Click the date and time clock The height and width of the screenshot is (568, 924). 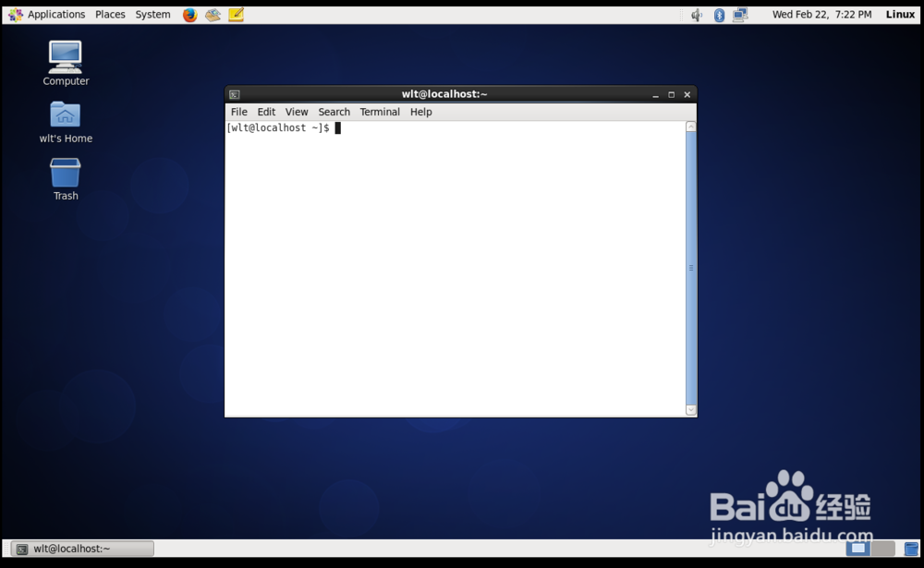pyautogui.click(x=821, y=15)
